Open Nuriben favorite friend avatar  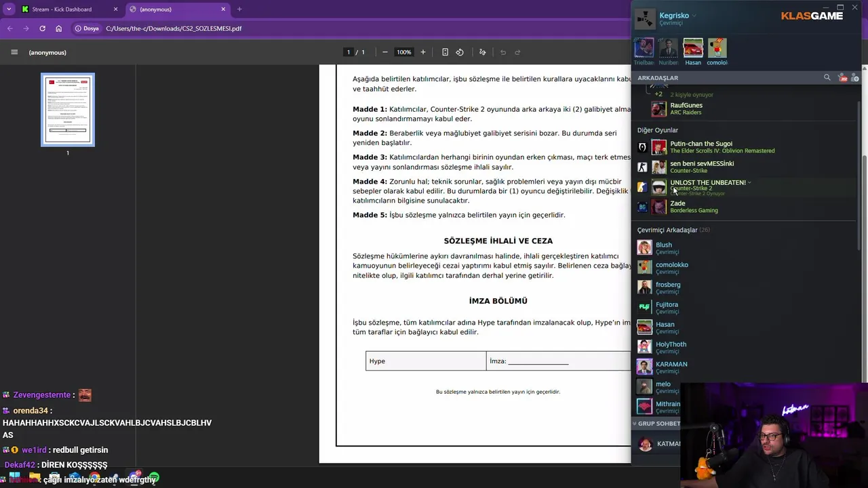pyautogui.click(x=668, y=47)
